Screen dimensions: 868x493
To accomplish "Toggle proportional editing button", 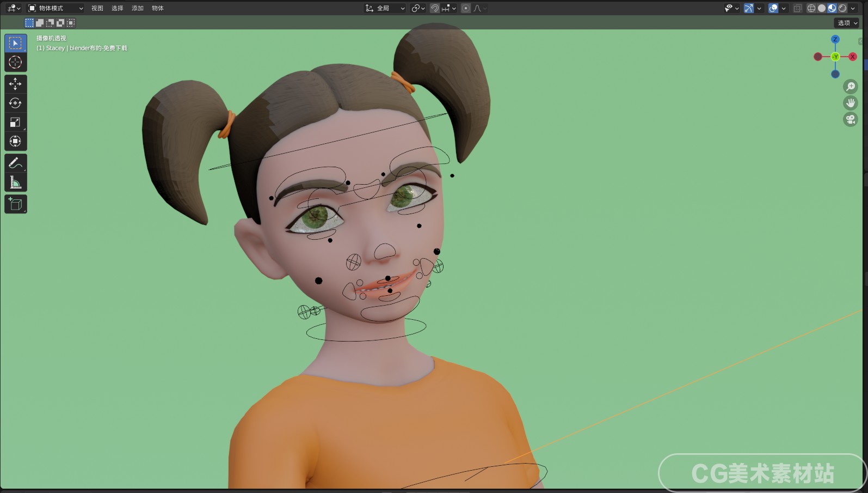I will (x=466, y=8).
